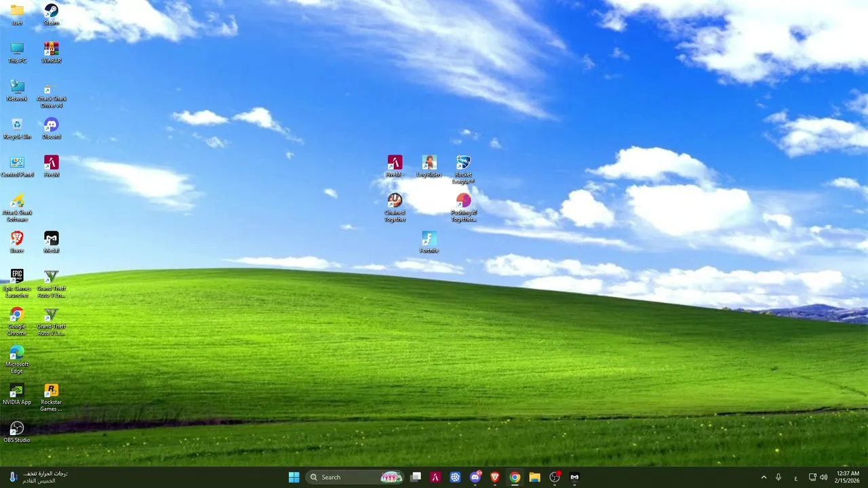The height and width of the screenshot is (488, 868).
Task: Open File Explorer from the taskbar
Action: tap(534, 477)
